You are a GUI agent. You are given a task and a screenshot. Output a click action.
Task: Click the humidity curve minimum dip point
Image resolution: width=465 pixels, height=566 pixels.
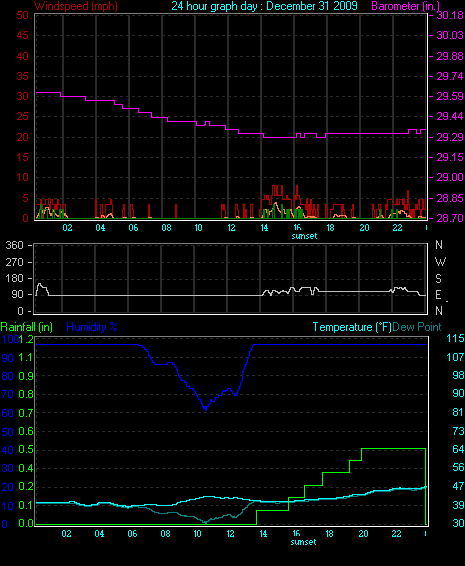point(206,409)
